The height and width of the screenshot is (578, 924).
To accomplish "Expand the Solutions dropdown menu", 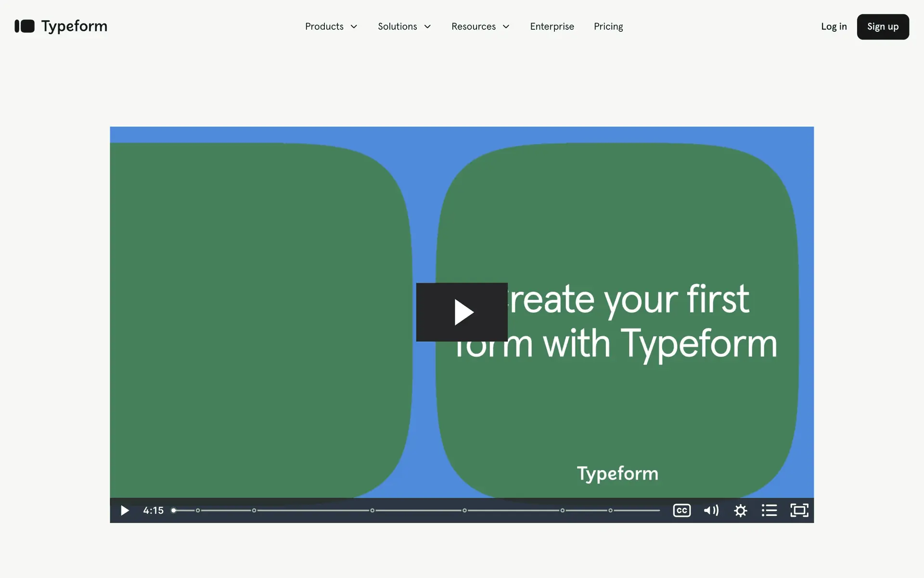I will pyautogui.click(x=404, y=26).
